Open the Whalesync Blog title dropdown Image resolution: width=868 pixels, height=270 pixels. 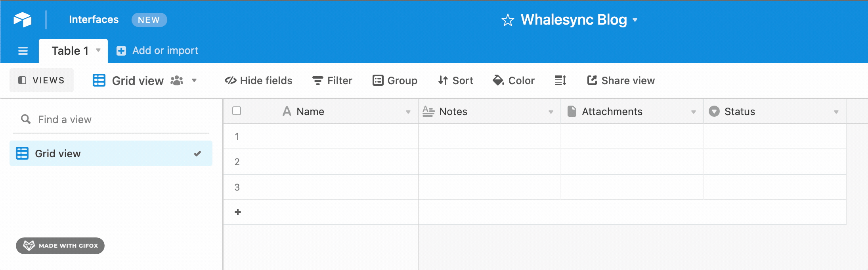pyautogui.click(x=635, y=20)
